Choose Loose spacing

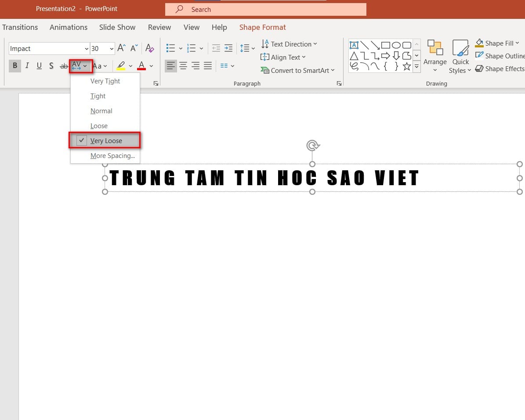click(105, 126)
